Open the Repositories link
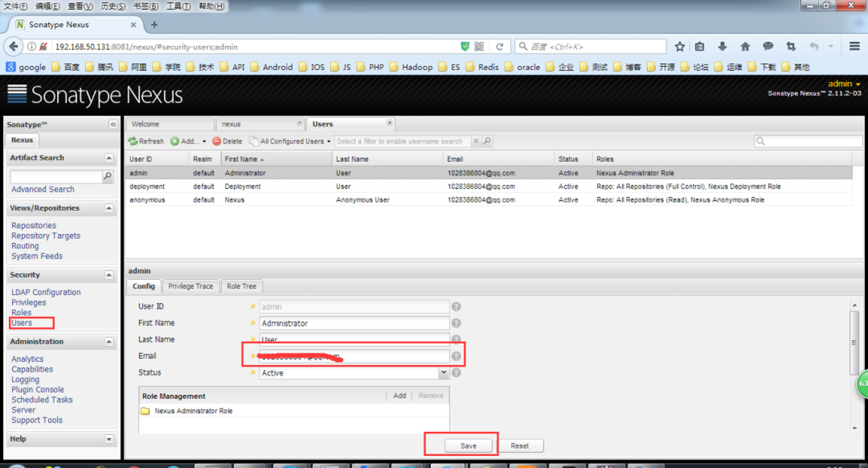This screenshot has height=468, width=868. tap(34, 225)
